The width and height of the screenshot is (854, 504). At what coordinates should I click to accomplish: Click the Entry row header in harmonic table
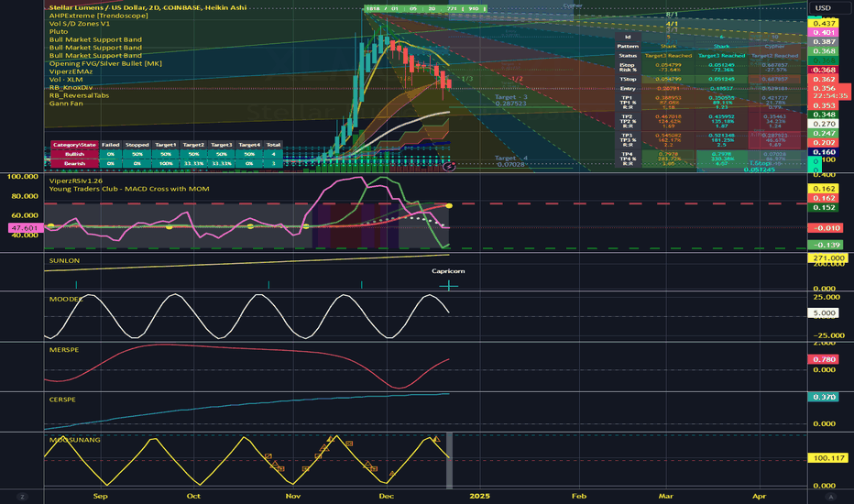tap(628, 88)
